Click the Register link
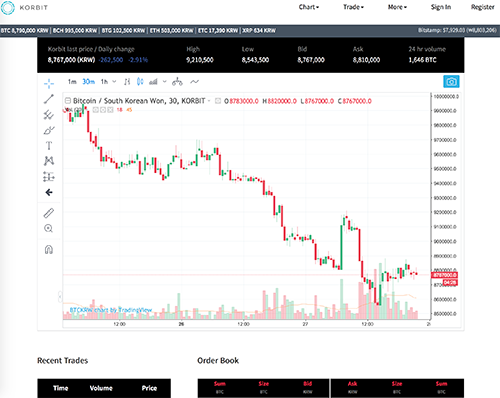Viewport: 500px width, 398px height. point(482,7)
